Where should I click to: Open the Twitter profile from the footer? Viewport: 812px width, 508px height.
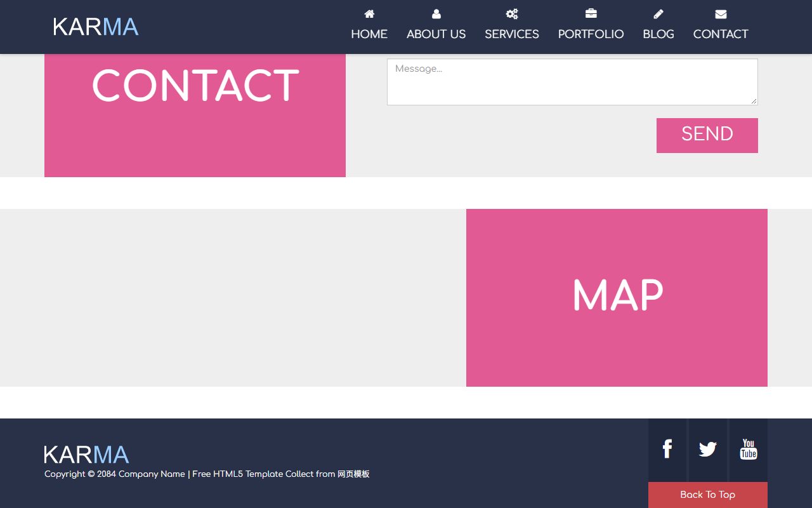(708, 450)
